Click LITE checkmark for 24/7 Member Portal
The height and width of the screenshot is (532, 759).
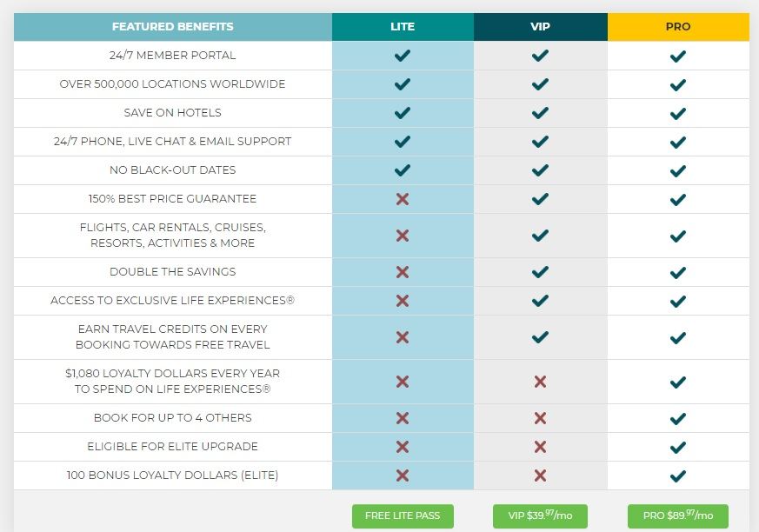[x=403, y=56]
